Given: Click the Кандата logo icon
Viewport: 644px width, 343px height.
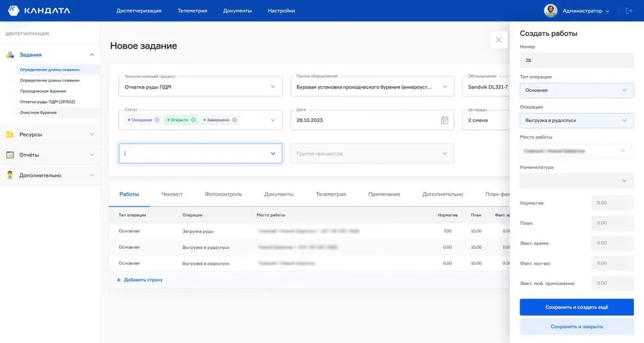Looking at the screenshot, I should (13, 11).
